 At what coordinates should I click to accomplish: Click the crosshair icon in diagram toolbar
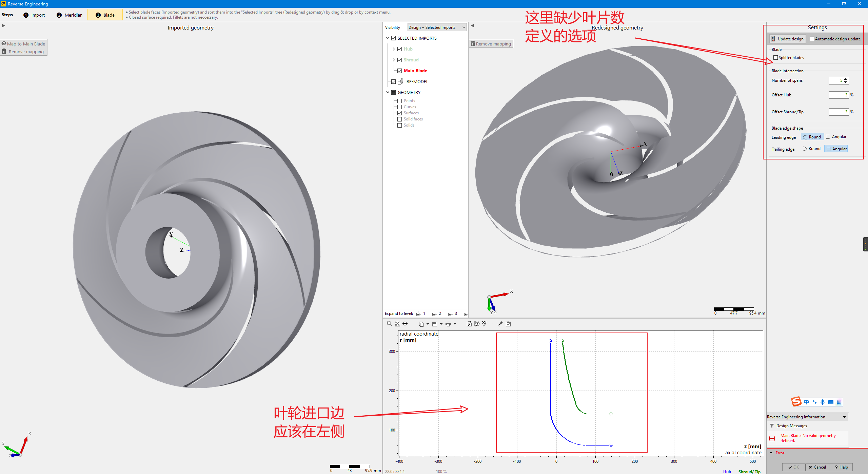click(405, 324)
